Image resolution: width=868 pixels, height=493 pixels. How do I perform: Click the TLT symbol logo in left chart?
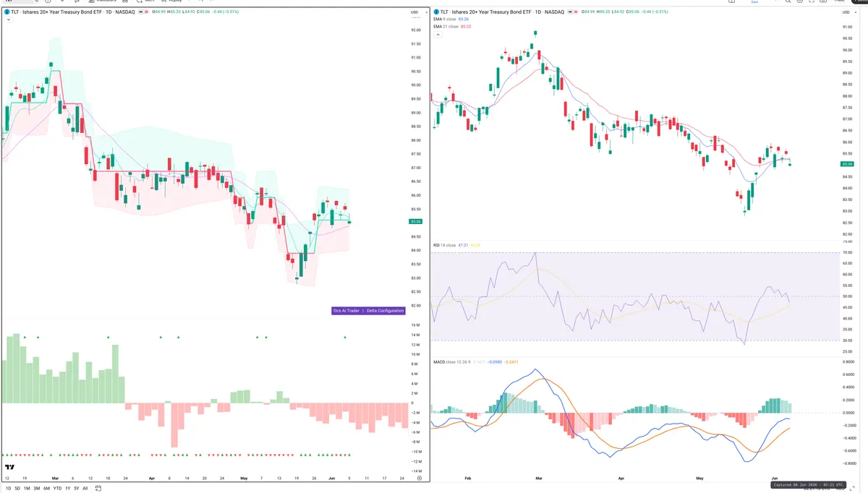click(x=7, y=12)
